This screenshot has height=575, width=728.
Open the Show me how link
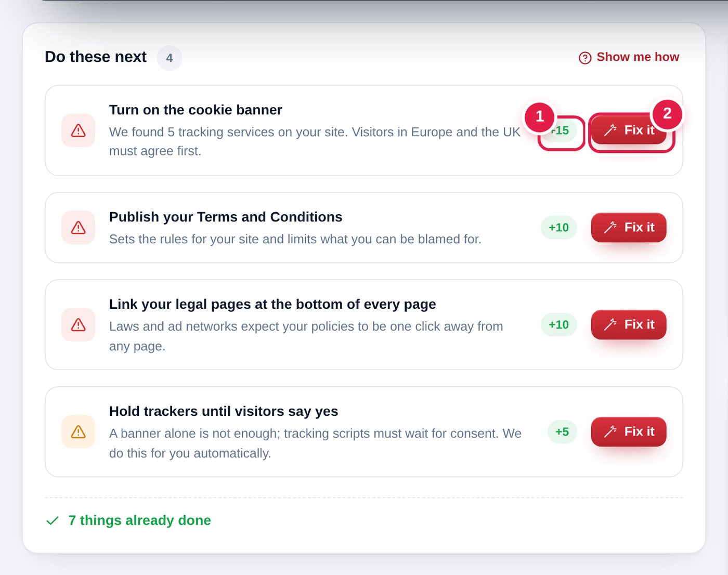pyautogui.click(x=629, y=57)
